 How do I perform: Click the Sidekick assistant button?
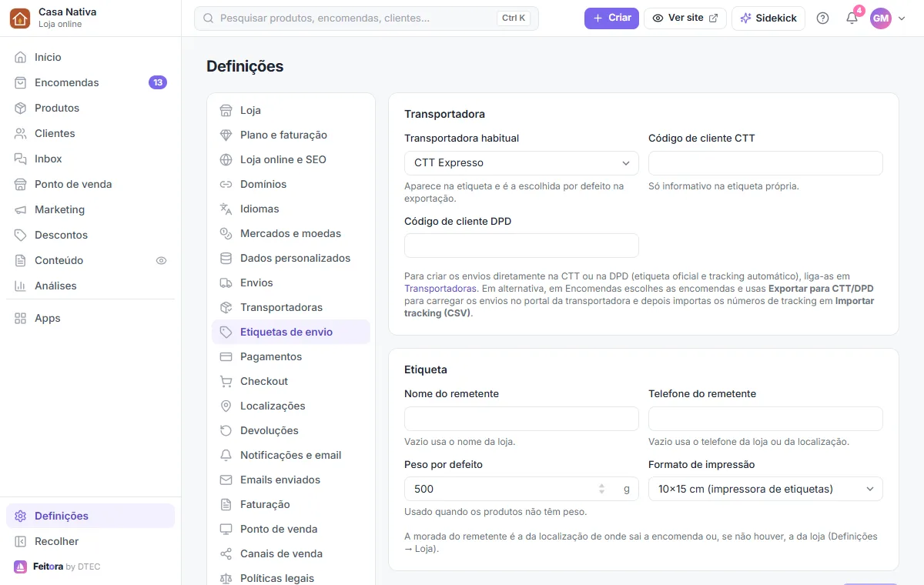tap(768, 18)
